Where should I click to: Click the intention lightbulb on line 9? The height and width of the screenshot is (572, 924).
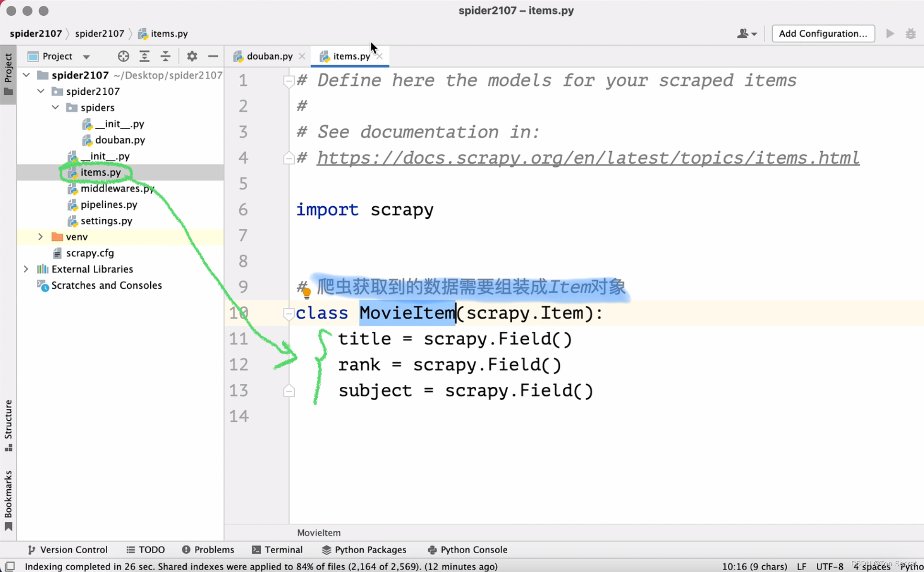click(x=307, y=292)
